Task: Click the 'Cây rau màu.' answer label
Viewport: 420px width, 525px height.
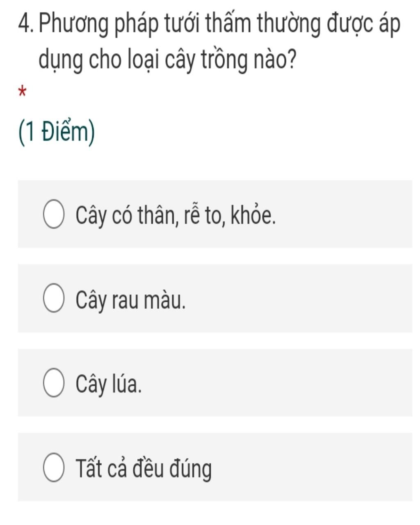Action: point(130,300)
